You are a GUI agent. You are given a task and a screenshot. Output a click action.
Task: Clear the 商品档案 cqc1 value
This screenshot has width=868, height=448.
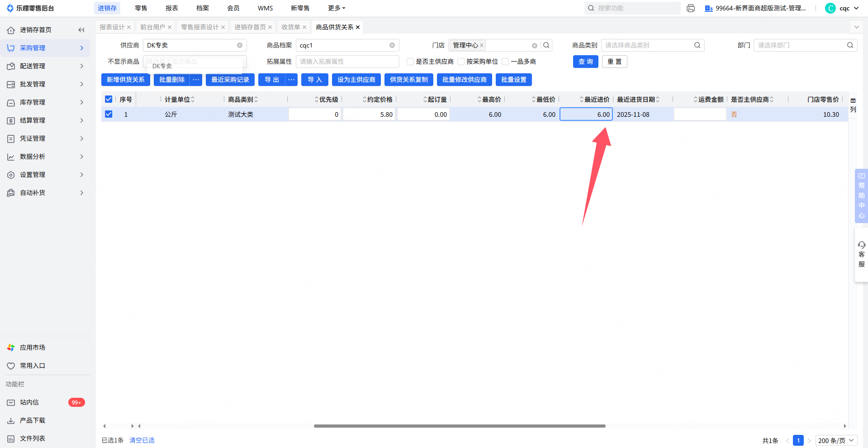(x=392, y=45)
